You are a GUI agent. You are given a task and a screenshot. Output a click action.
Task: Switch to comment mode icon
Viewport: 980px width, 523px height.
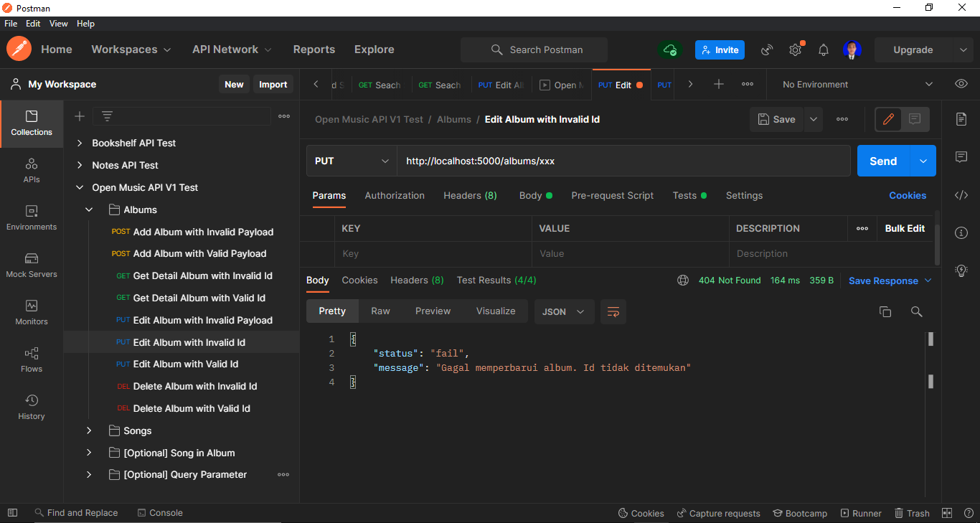(915, 119)
